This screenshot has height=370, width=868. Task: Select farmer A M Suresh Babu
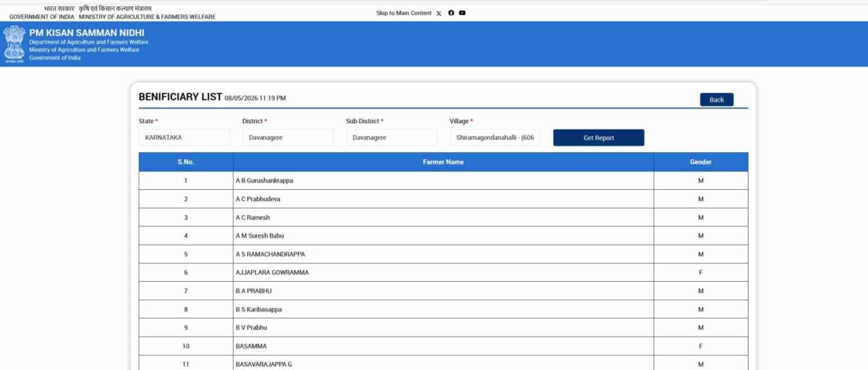pyautogui.click(x=260, y=236)
